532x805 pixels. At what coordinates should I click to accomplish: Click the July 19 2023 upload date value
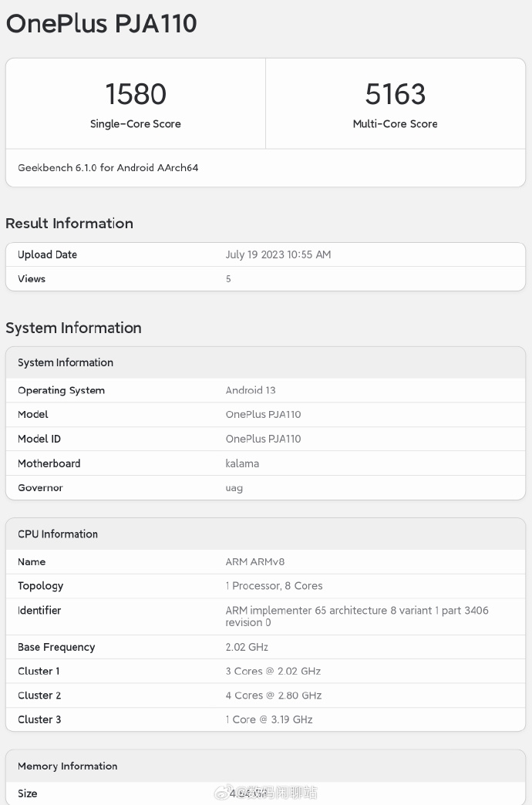(x=278, y=254)
